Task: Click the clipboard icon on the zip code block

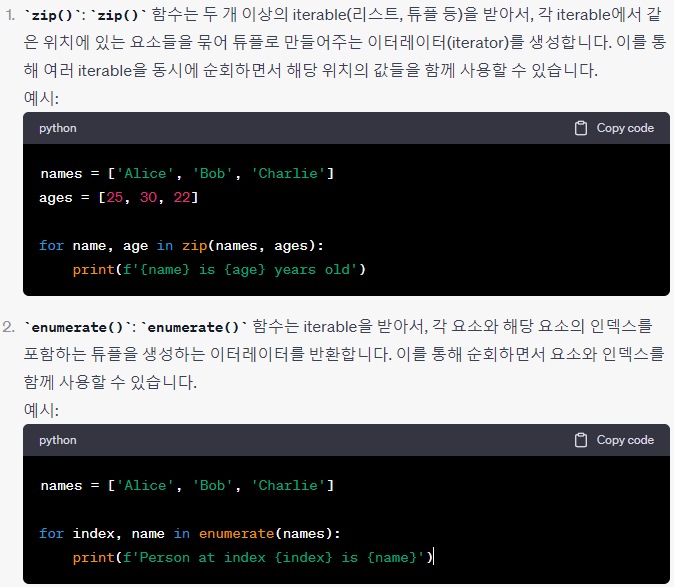Action: [581, 128]
